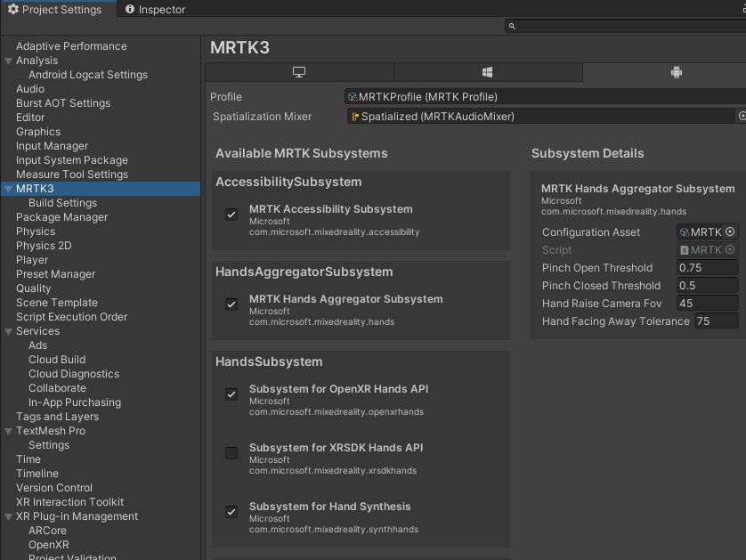
Task: Collapse the Services tree group
Action: [8, 331]
